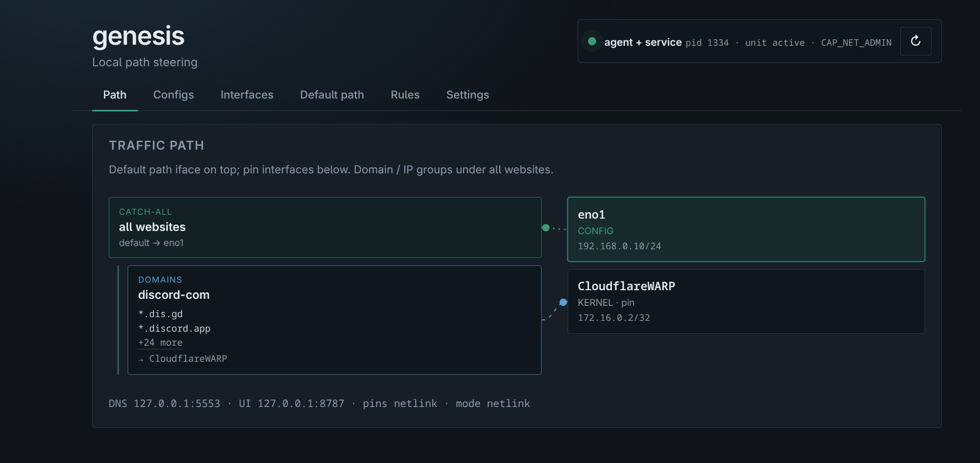Click the 'default → eno1' route text

pyautogui.click(x=151, y=243)
